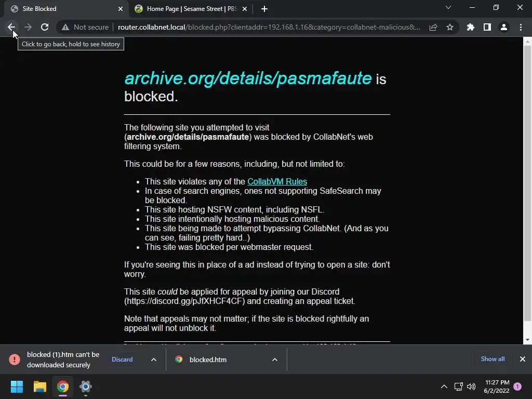Open the blocked.htm download

(x=208, y=360)
